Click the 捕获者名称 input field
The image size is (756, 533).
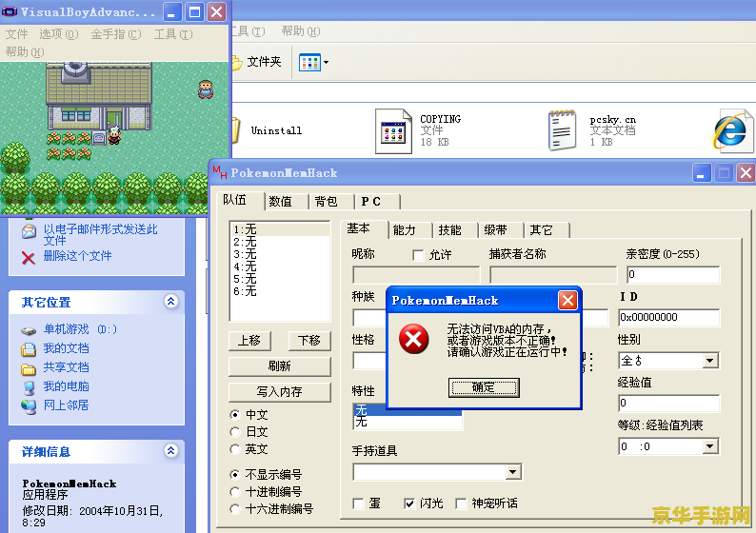(x=553, y=275)
